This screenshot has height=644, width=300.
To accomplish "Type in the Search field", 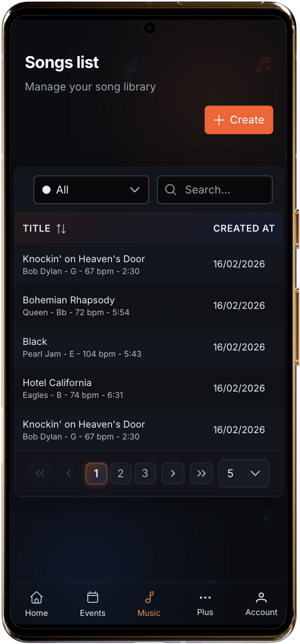I will (221, 190).
